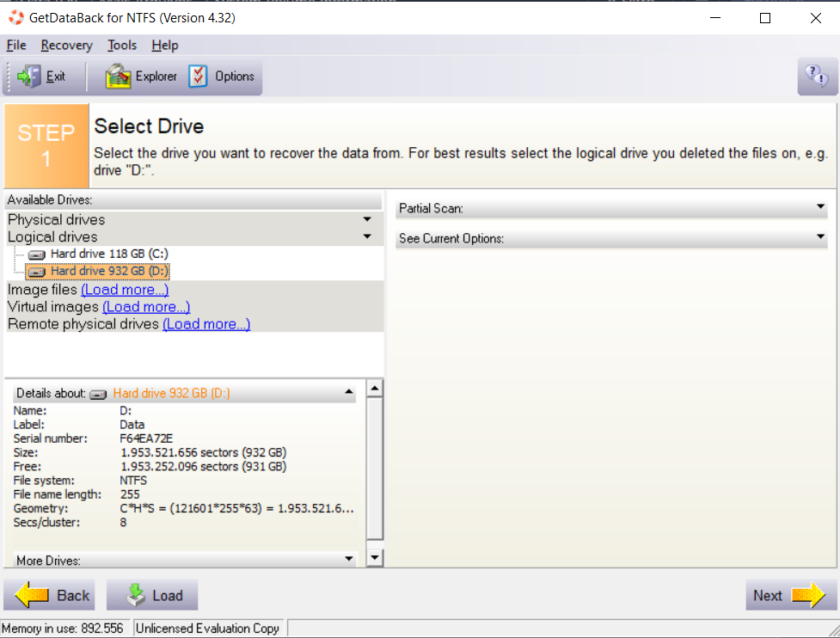Click the yellow Back arrow icon
Screen dimensions: 840x638
coord(32,595)
